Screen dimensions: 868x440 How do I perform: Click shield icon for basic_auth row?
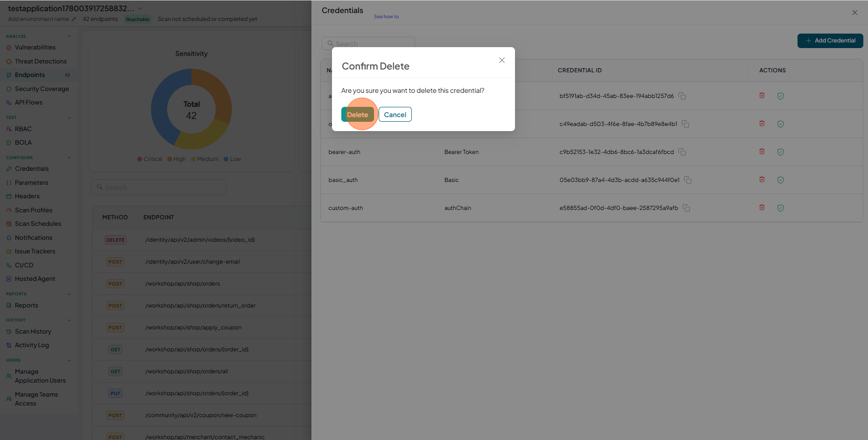pyautogui.click(x=780, y=180)
